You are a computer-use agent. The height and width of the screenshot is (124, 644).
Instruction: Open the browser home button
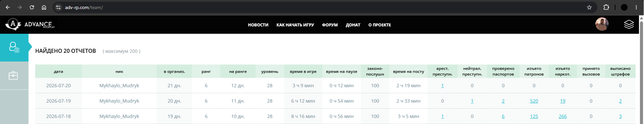pos(44,7)
